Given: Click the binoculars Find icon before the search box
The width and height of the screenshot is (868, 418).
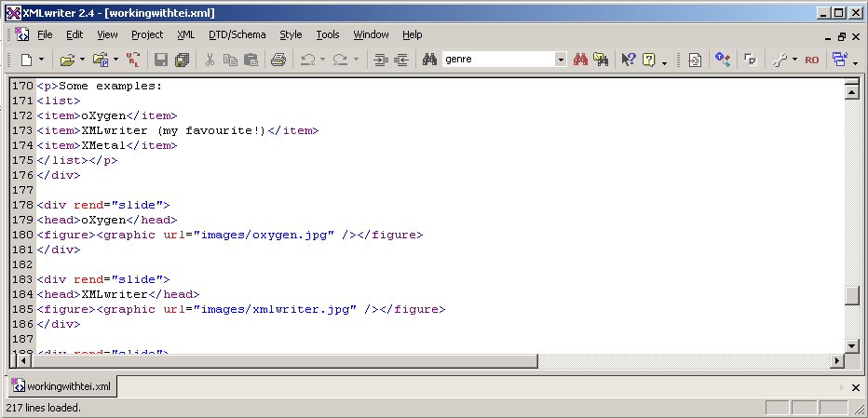Looking at the screenshot, I should [x=429, y=60].
